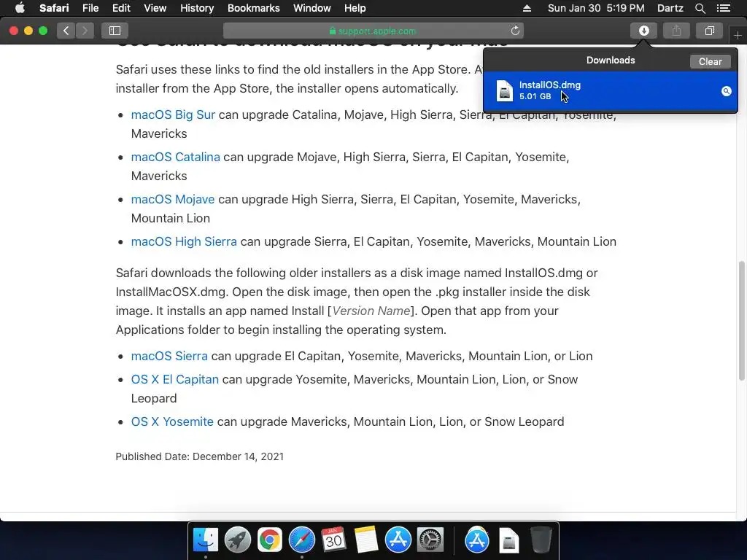This screenshot has height=560, width=747.
Task: Follow the macOS Sierra link
Action: (x=169, y=356)
